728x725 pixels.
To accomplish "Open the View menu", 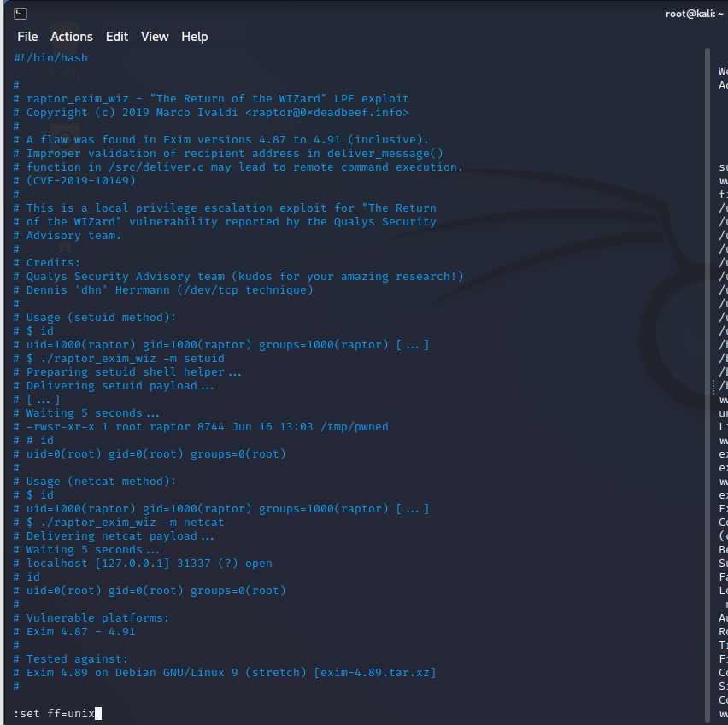I will (x=155, y=37).
